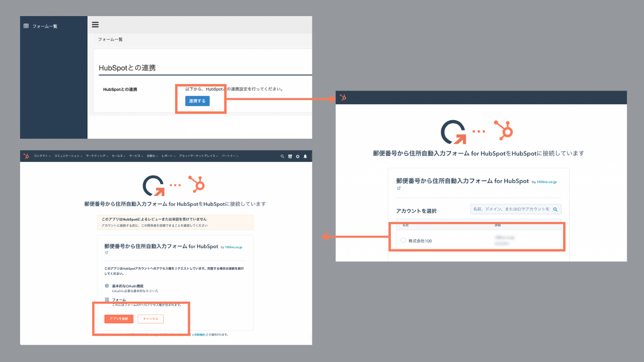Open the パートナー menu dropdown
Image resolution: width=644 pixels, height=362 pixels.
[230, 156]
